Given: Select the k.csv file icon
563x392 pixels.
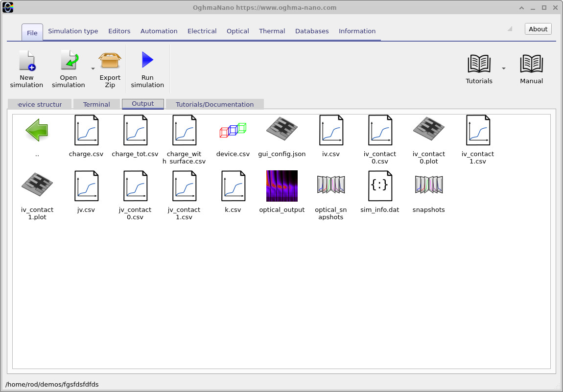Looking at the screenshot, I should tap(233, 185).
